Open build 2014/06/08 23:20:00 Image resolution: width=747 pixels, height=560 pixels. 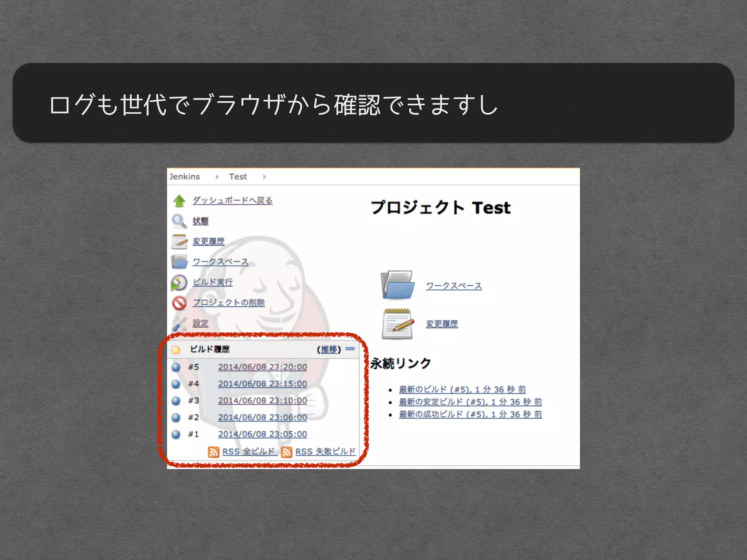tap(263, 367)
